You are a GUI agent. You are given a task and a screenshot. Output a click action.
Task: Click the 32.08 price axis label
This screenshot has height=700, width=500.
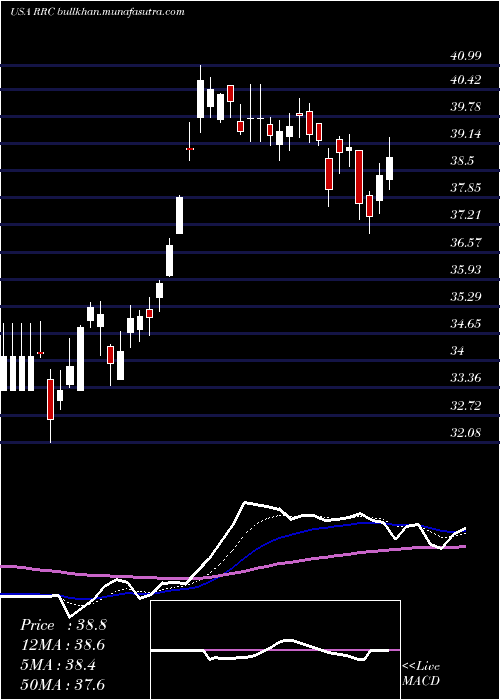tap(466, 433)
